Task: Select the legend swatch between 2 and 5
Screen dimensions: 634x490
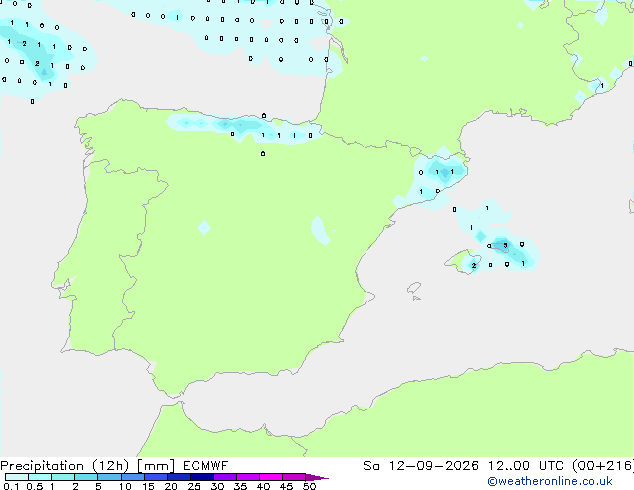Action: coord(86,477)
